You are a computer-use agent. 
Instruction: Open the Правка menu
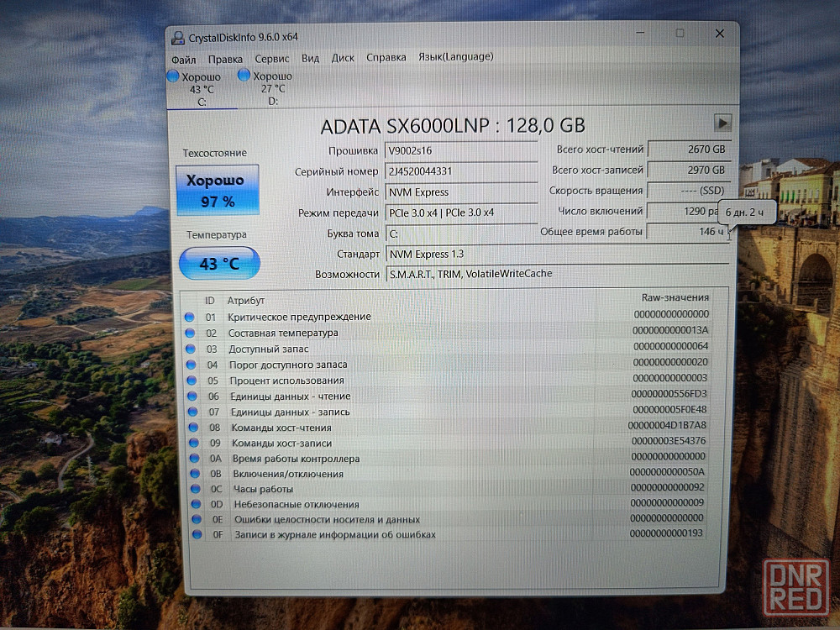pos(225,59)
